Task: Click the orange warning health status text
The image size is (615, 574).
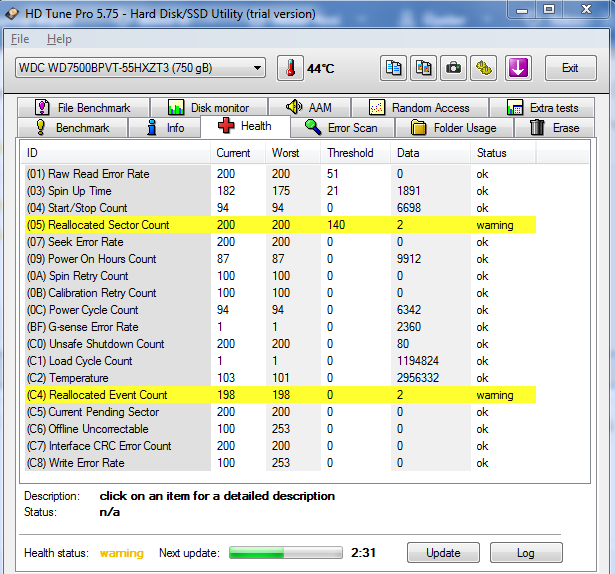Action: [122, 553]
